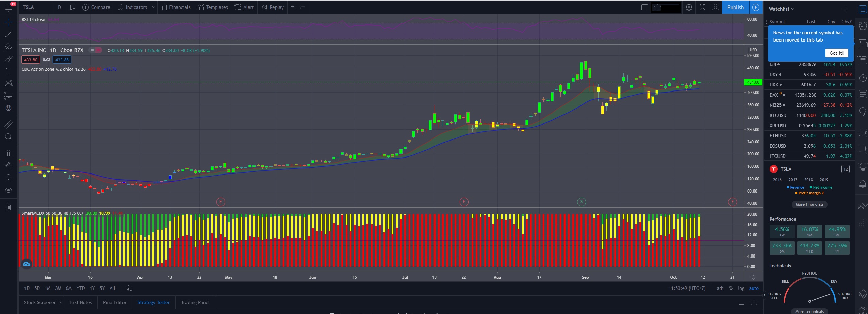Click the undo arrow
This screenshot has width=868, height=314.
(293, 7)
